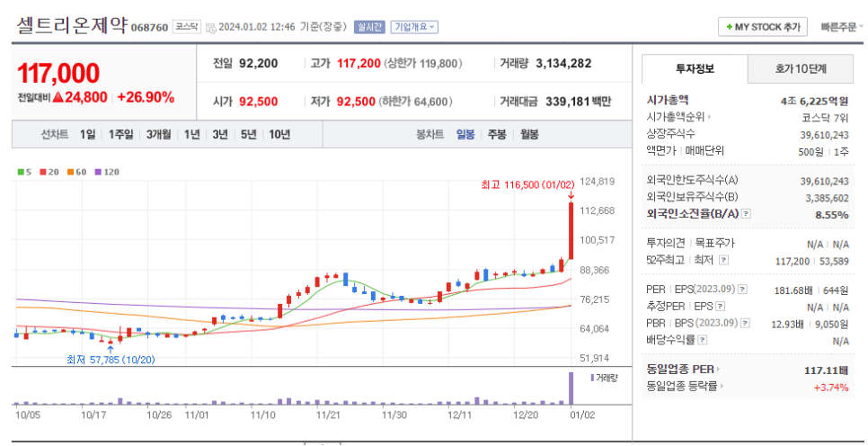Viewport: 868px width, 446px height.
Task: Select the 1주일 line chart period
Action: click(x=120, y=134)
